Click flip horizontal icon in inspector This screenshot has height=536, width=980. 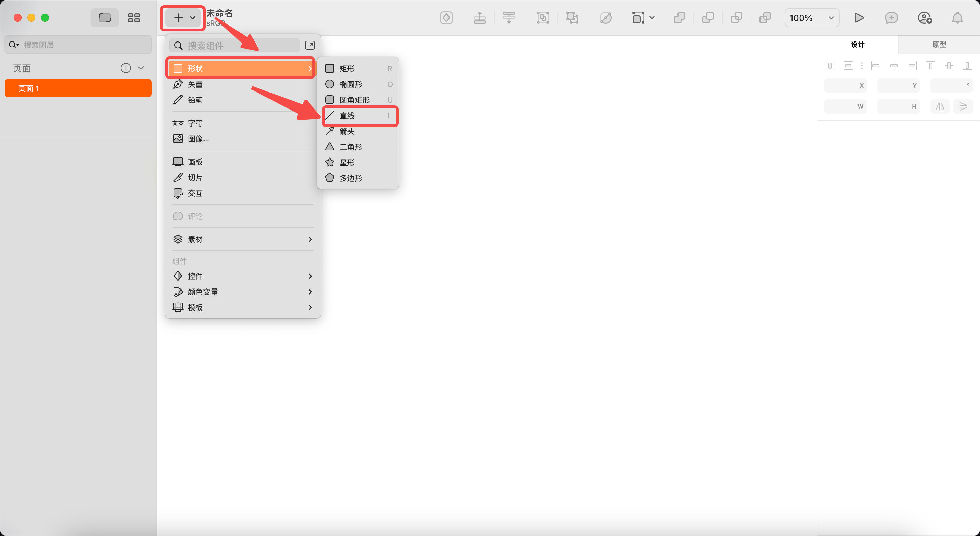[x=940, y=107]
